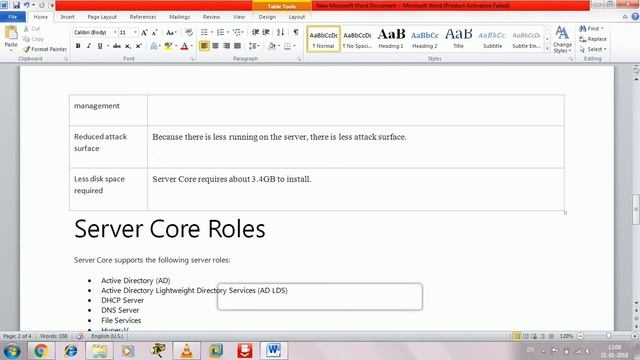Click the vertical scrollbar thumb
The height and width of the screenshot is (360, 640).
pos(636,210)
